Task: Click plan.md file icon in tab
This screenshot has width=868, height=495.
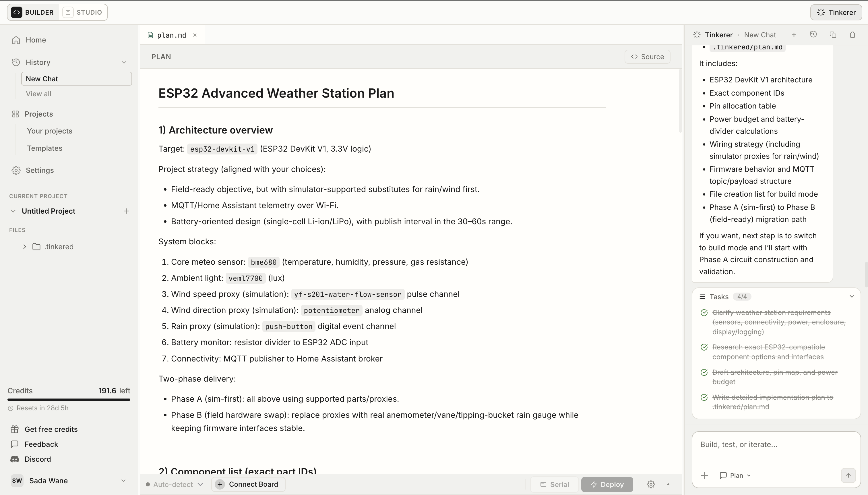Action: point(150,35)
